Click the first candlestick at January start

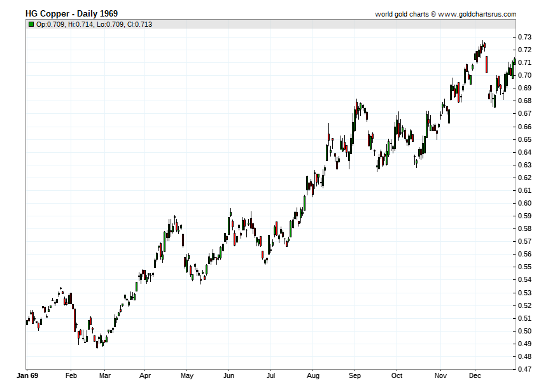[27, 323]
